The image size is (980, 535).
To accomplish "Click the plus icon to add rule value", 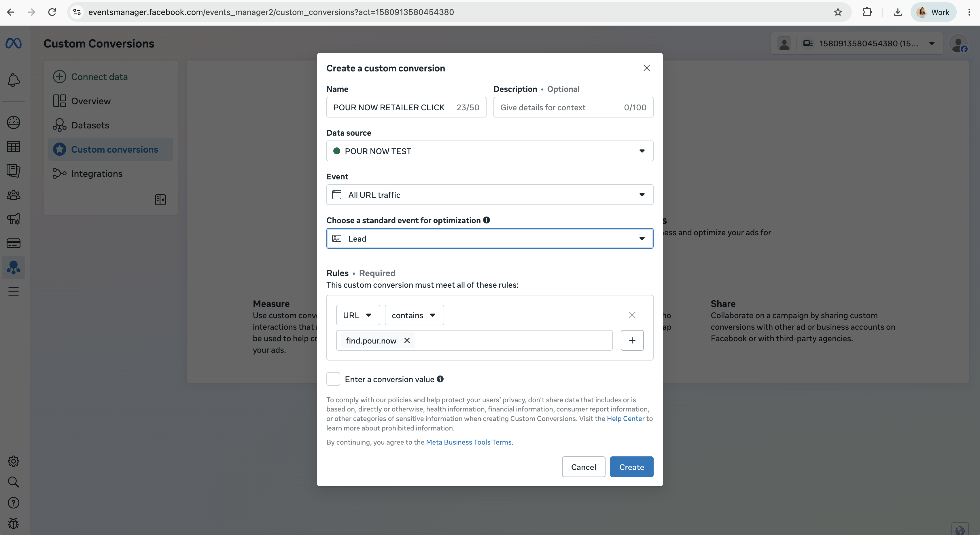I will click(632, 340).
